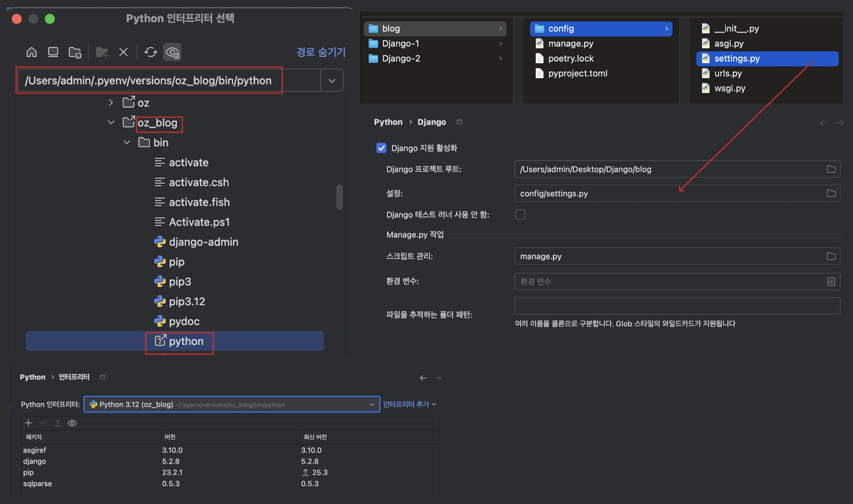Navigate forward in Django settings panel
Screen dimensions: 853x504
tap(840, 123)
